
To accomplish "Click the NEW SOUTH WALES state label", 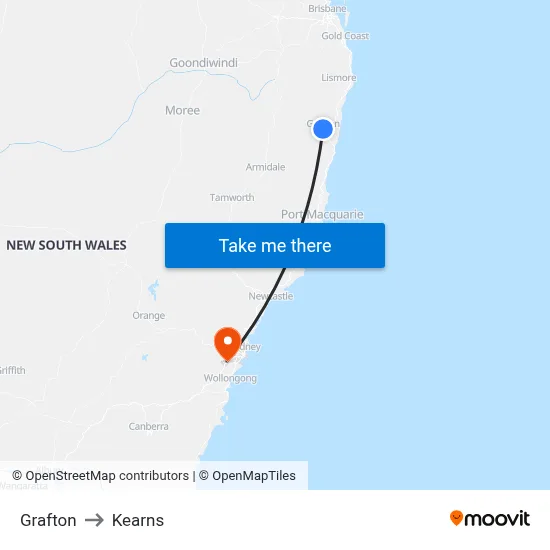I will coord(66,245).
